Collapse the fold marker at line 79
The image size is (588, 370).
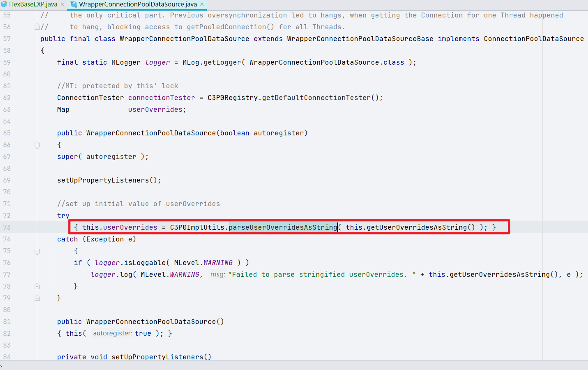coord(37,298)
